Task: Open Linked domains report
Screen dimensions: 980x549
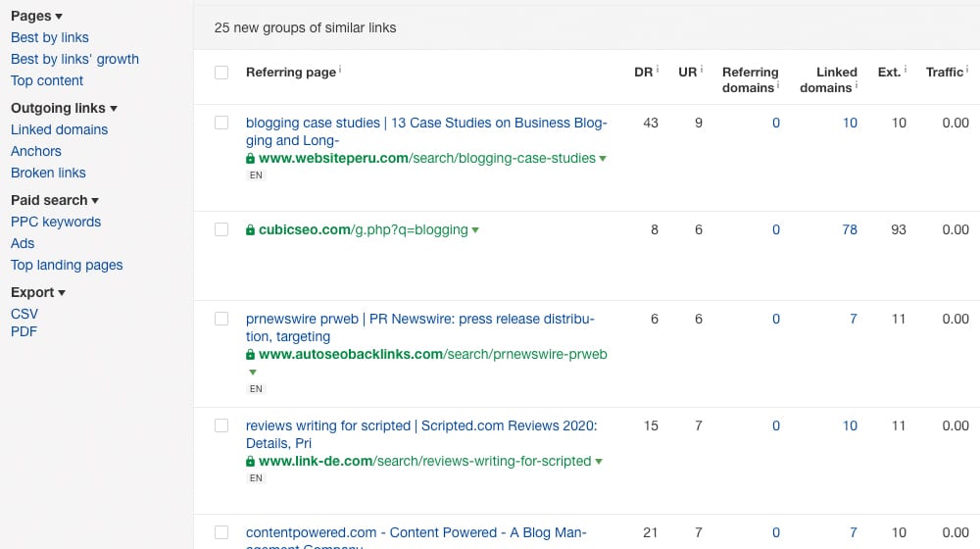Action: coord(59,129)
